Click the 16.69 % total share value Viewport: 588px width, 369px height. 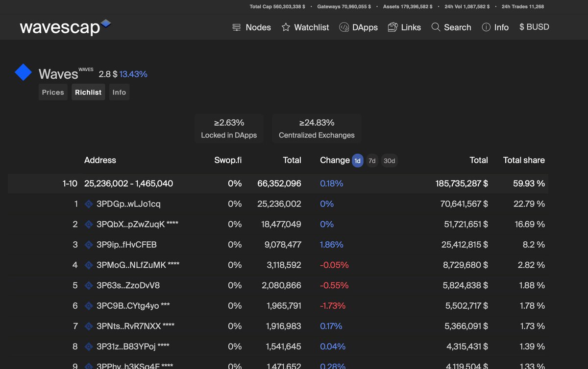point(530,225)
